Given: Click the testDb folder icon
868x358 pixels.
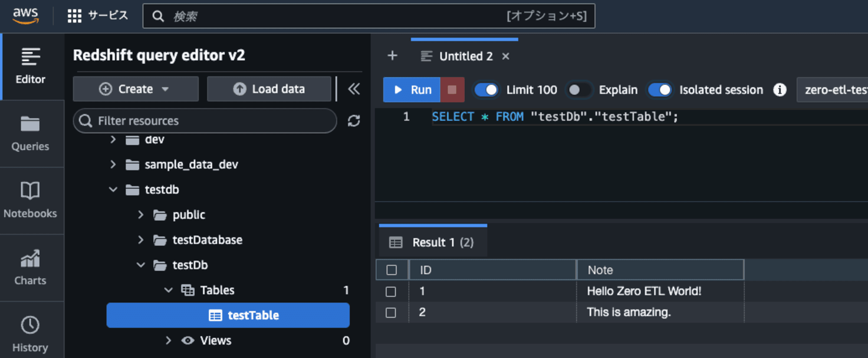Looking at the screenshot, I should pyautogui.click(x=160, y=265).
